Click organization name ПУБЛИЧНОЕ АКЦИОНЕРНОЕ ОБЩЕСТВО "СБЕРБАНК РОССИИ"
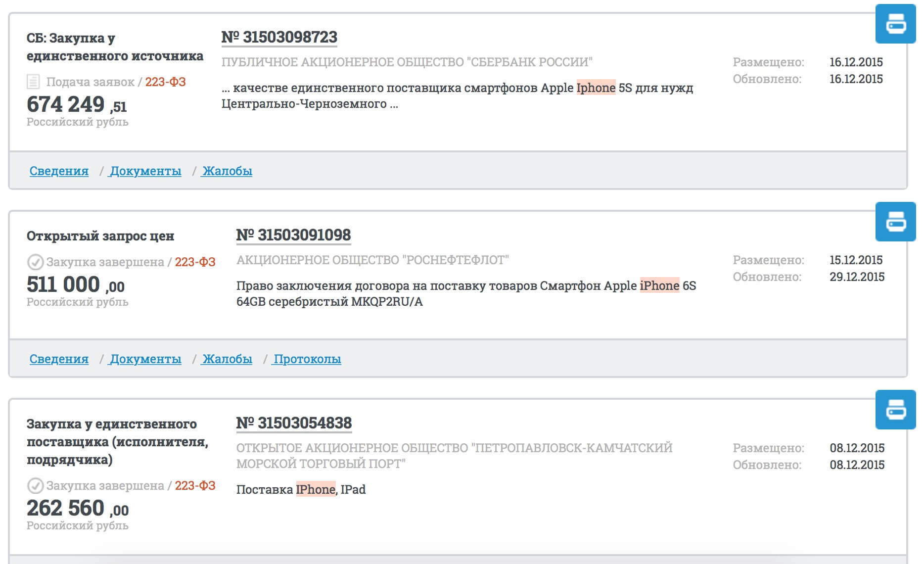Image resolution: width=924 pixels, height=564 pixels. [x=407, y=62]
